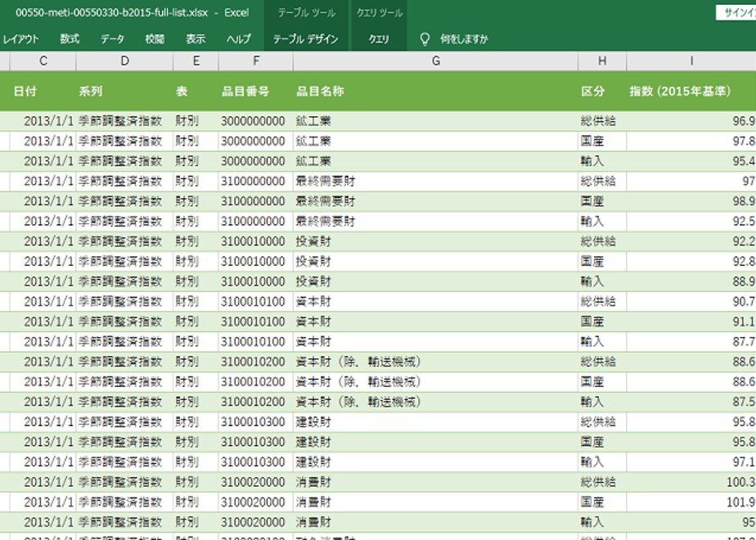The width and height of the screenshot is (756, 540).
Task: Click 総供給 in the 90.7 row
Action: click(x=598, y=302)
